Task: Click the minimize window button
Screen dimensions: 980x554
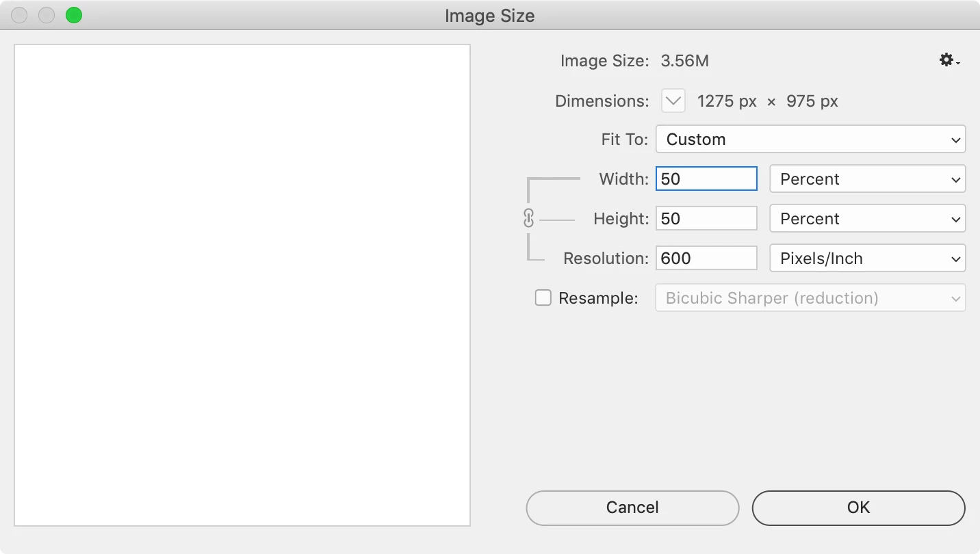Action: coord(47,15)
